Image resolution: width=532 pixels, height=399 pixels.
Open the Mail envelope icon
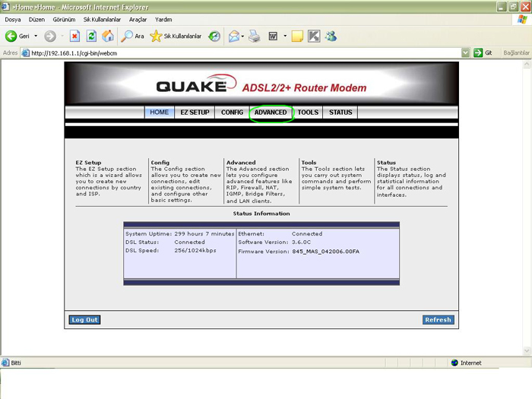click(x=234, y=36)
